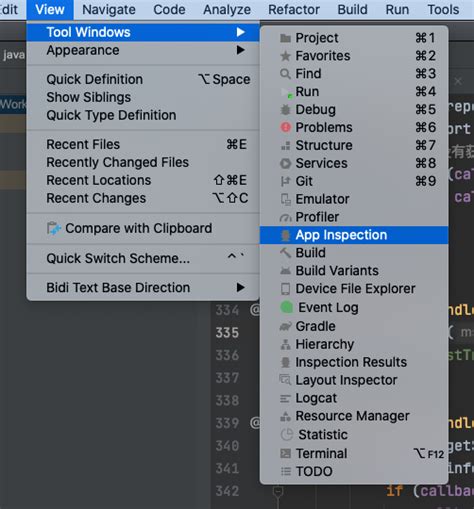Screen dimensions: 474x509
Task: Click the red Problems icon
Action: [x=286, y=127]
